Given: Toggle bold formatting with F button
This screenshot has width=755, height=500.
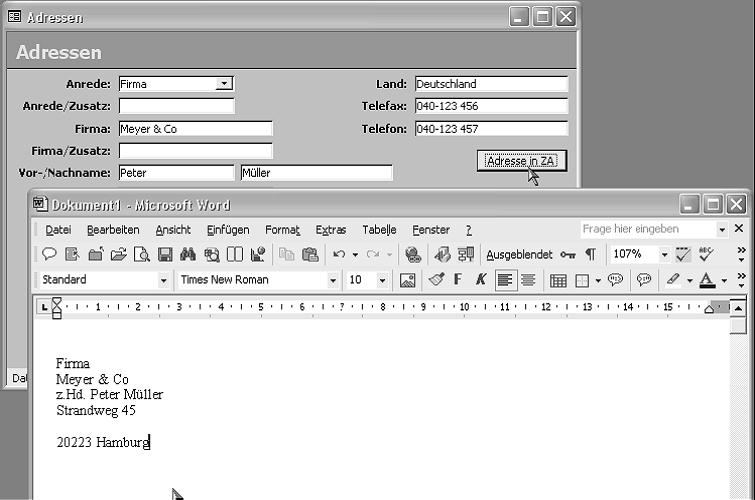Looking at the screenshot, I should (x=457, y=280).
